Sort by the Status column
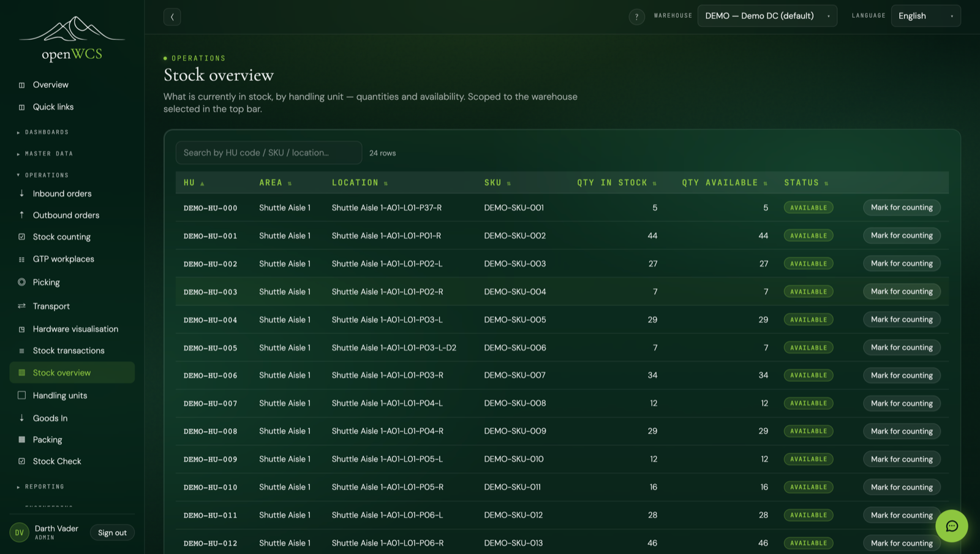Screen dimensions: 980x554 806,183
